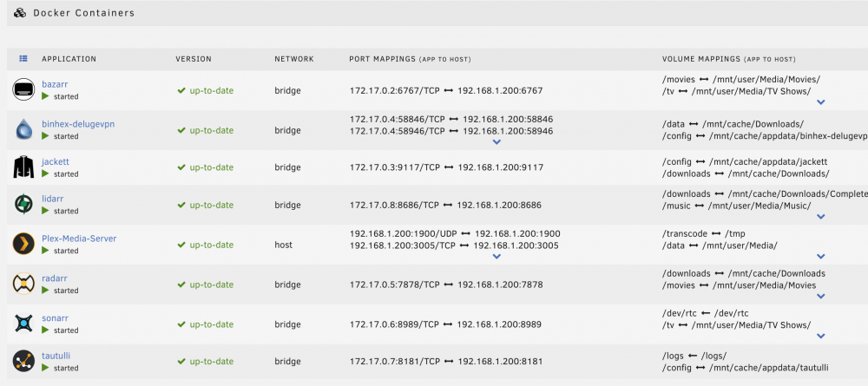Click the bridge network value for bazarr

pos(287,90)
